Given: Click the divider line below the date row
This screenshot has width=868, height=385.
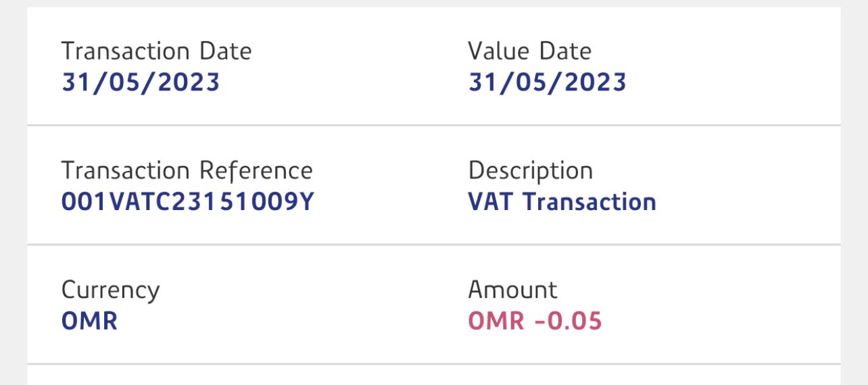Looking at the screenshot, I should [433, 125].
